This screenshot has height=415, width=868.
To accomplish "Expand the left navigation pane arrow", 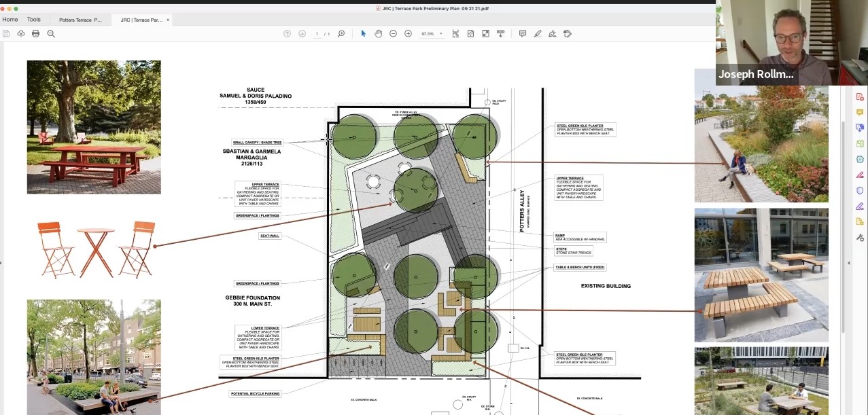I will [2, 263].
